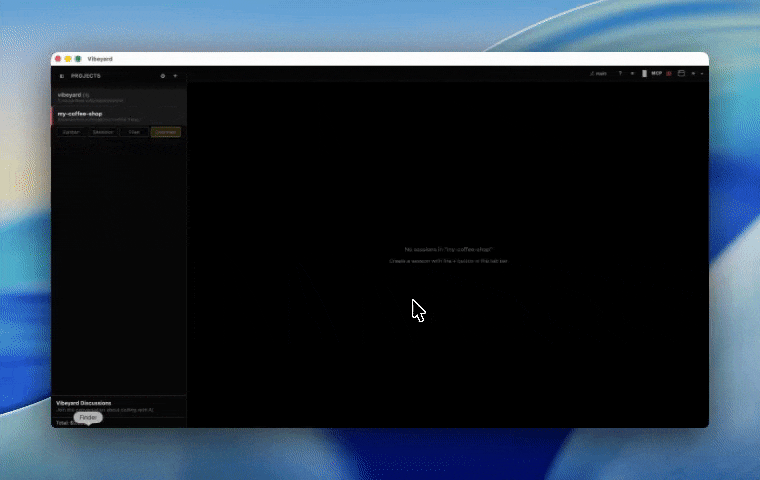Toggle the terminal panel window icon

[x=681, y=73]
